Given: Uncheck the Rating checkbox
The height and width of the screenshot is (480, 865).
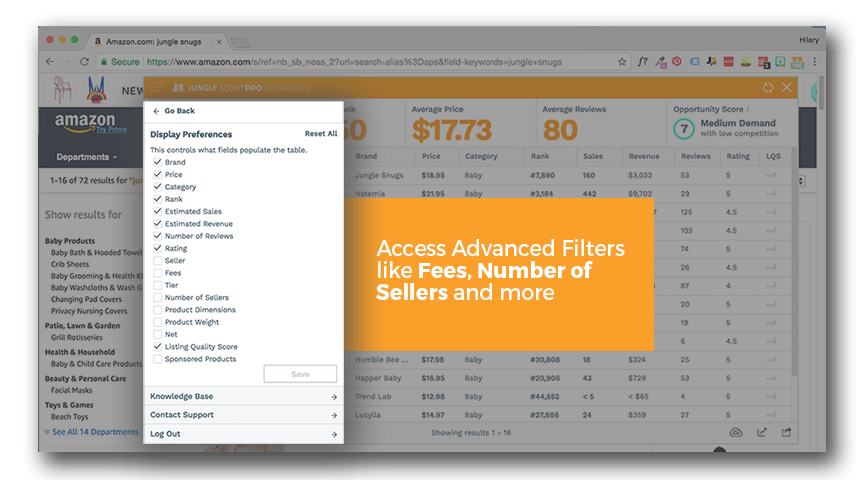Looking at the screenshot, I should pos(158,248).
